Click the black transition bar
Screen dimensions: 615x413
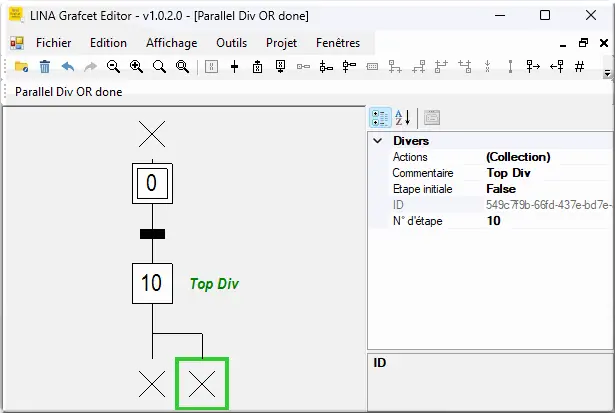(x=153, y=234)
